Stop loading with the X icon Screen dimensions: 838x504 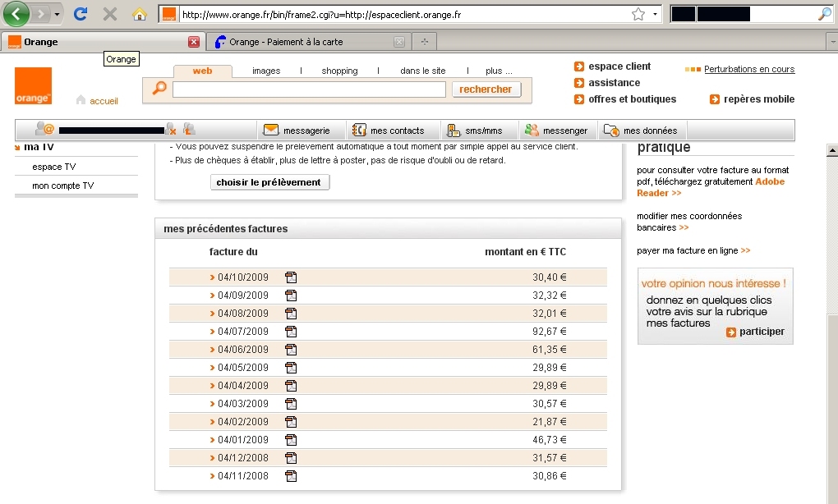(109, 14)
